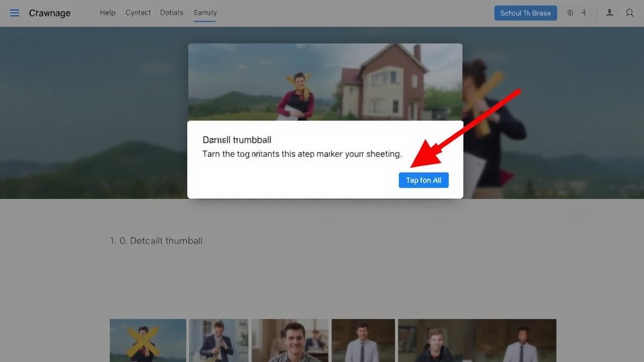Image resolution: width=644 pixels, height=362 pixels.
Task: Click the Darnell trumbball dialog title
Action: [236, 140]
